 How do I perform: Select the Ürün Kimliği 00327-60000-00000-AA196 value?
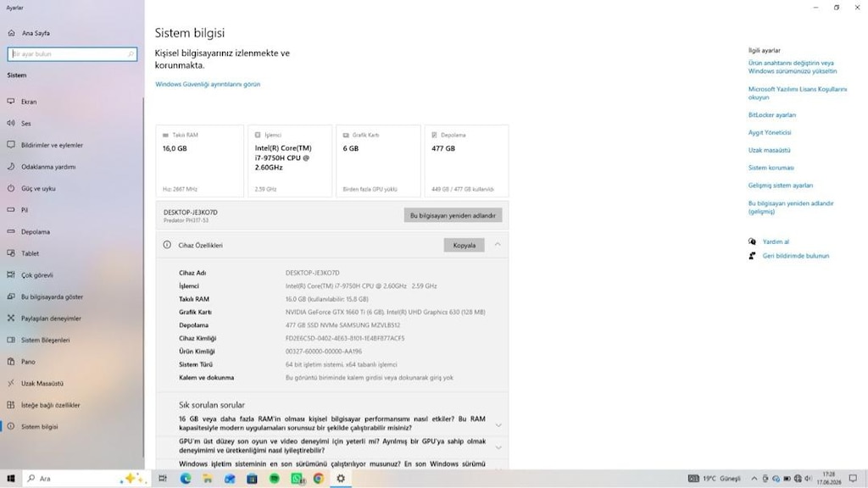coord(323,352)
